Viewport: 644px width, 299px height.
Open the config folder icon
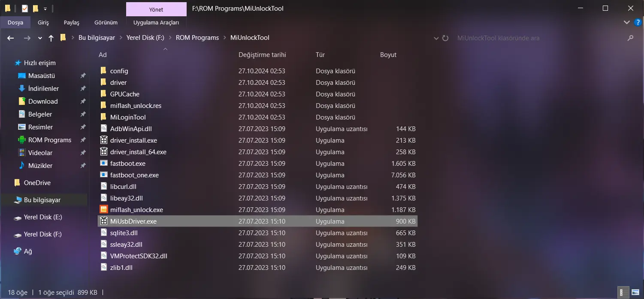coord(103,71)
